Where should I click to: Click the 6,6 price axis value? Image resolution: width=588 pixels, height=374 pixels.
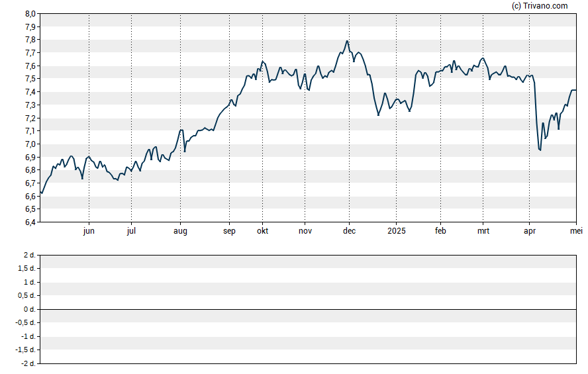pos(30,196)
